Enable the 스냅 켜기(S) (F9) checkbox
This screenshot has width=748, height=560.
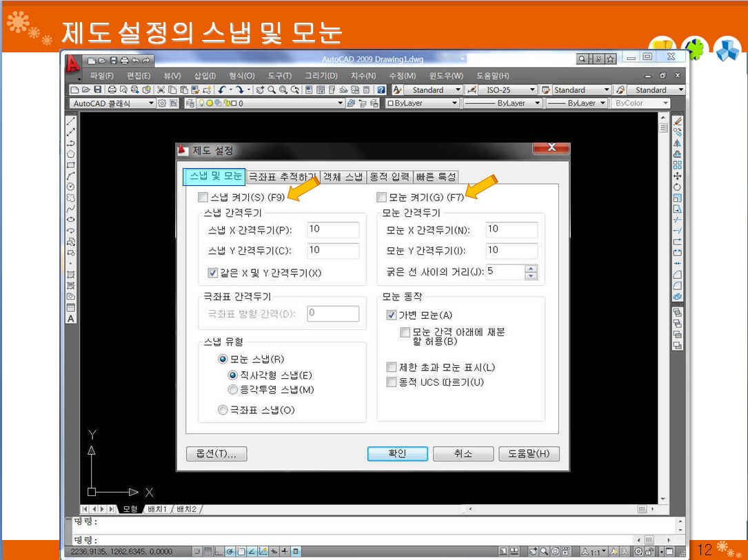[203, 198]
